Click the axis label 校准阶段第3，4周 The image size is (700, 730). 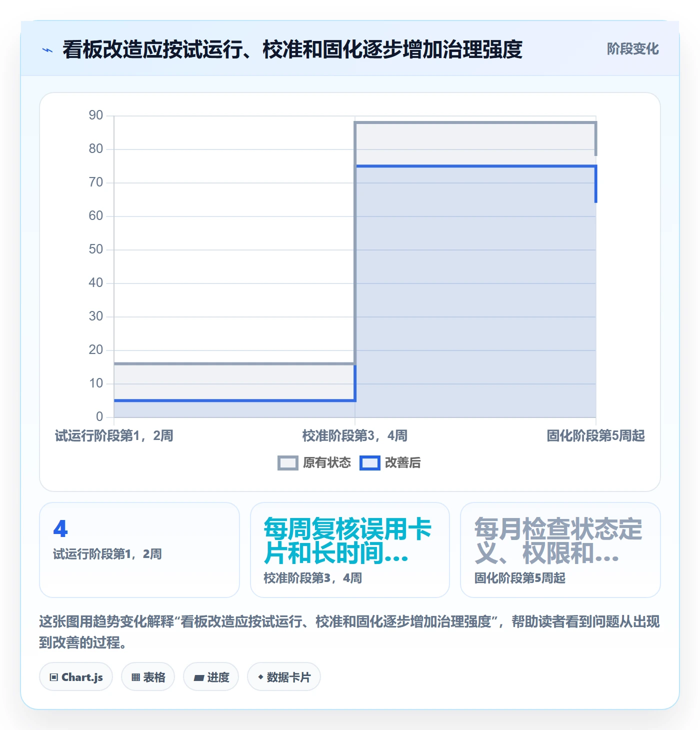coord(355,436)
